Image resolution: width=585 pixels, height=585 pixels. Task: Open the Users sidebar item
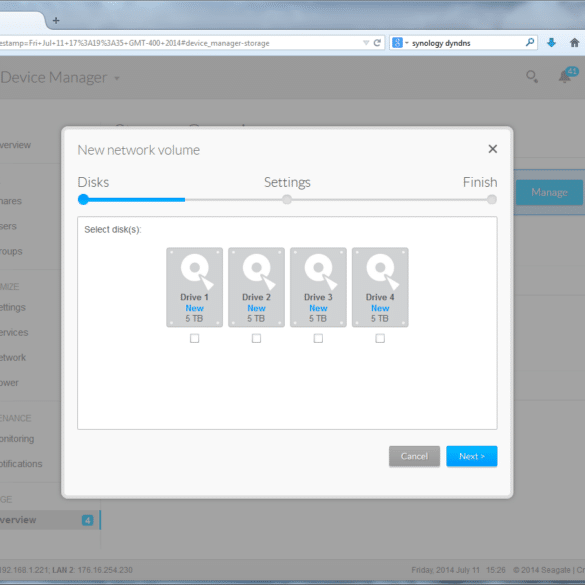[8, 226]
